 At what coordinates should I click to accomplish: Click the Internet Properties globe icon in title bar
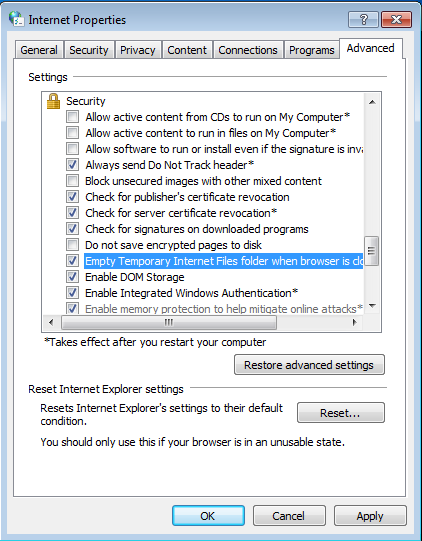[16, 19]
